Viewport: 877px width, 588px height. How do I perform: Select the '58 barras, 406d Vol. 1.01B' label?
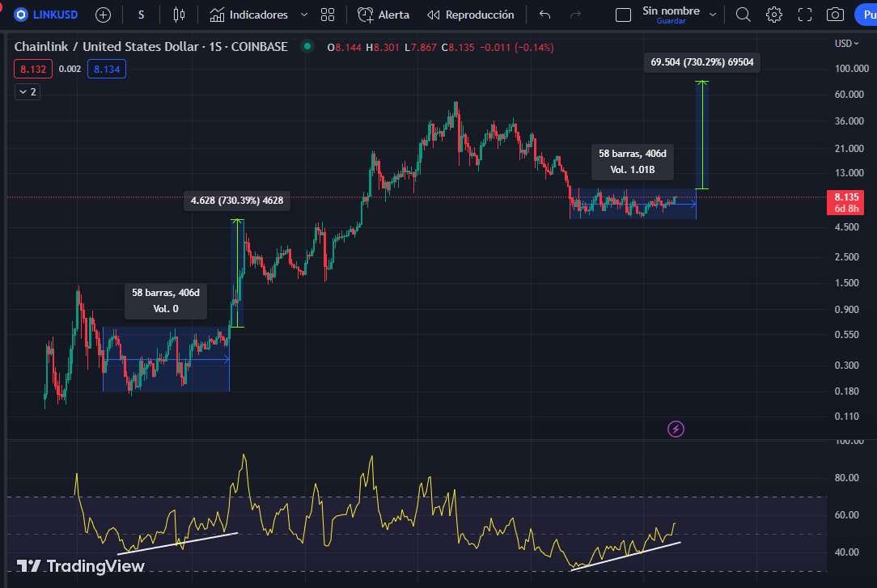(633, 162)
